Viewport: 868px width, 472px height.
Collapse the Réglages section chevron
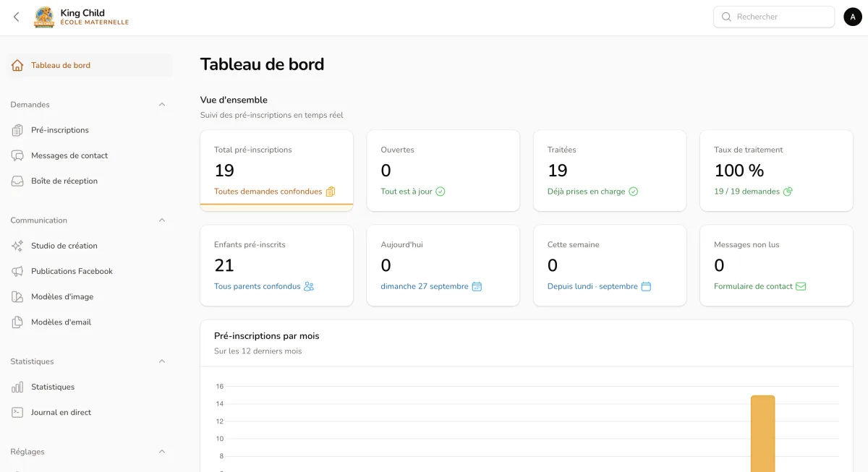pos(162,452)
